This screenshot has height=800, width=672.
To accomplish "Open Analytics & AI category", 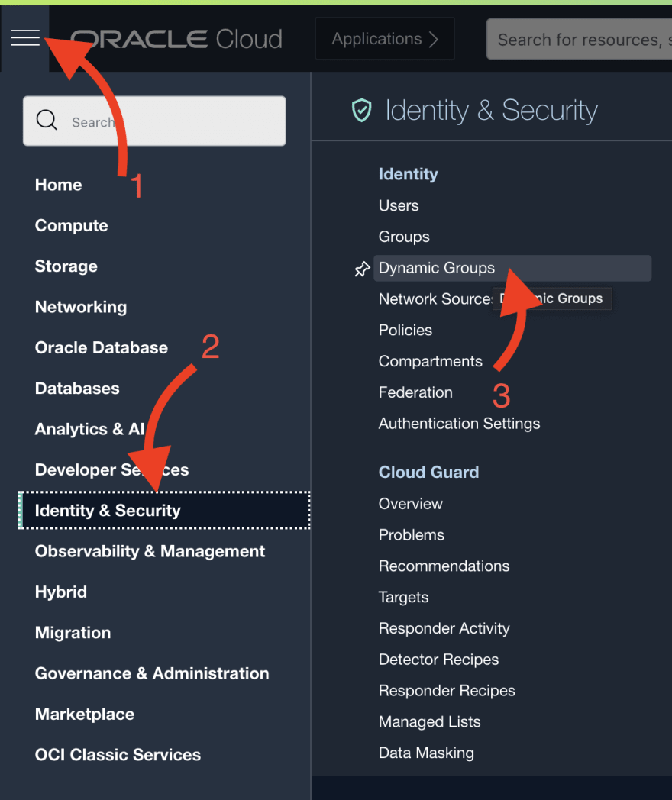I will click(90, 429).
